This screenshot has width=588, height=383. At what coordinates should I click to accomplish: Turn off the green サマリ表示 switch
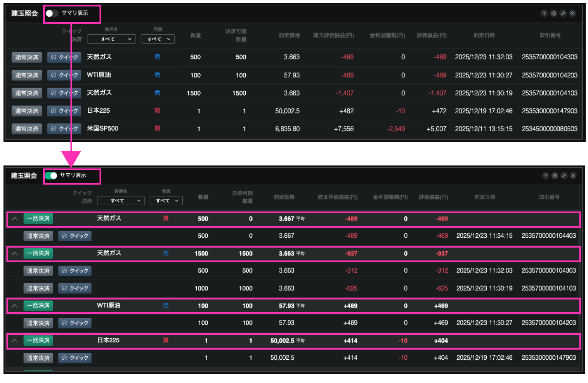51,176
